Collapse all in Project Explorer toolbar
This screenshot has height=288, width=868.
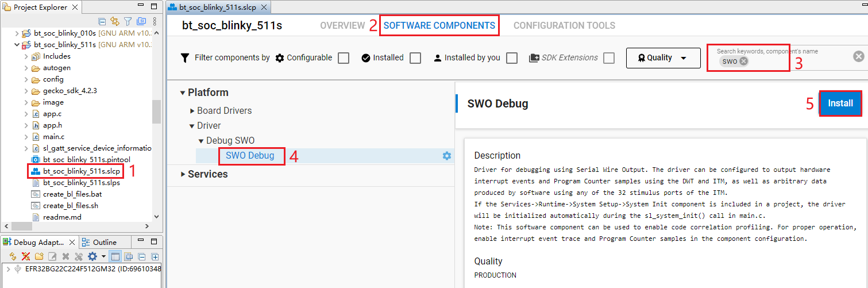point(102,21)
